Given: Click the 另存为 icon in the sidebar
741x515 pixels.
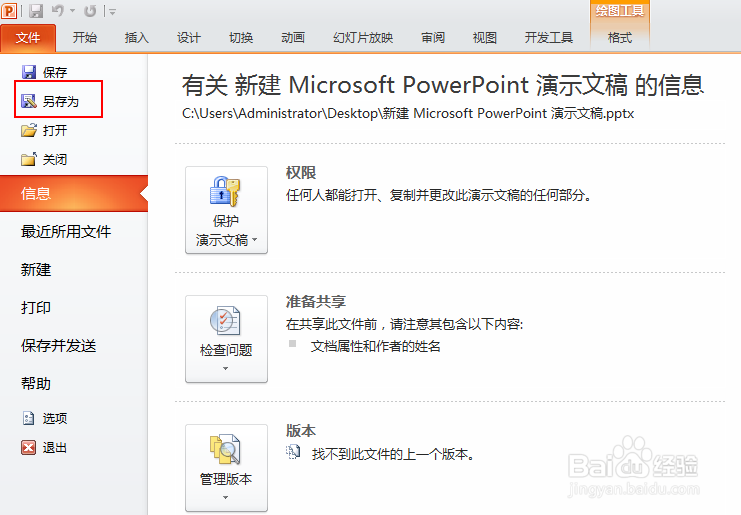Looking at the screenshot, I should (x=29, y=101).
